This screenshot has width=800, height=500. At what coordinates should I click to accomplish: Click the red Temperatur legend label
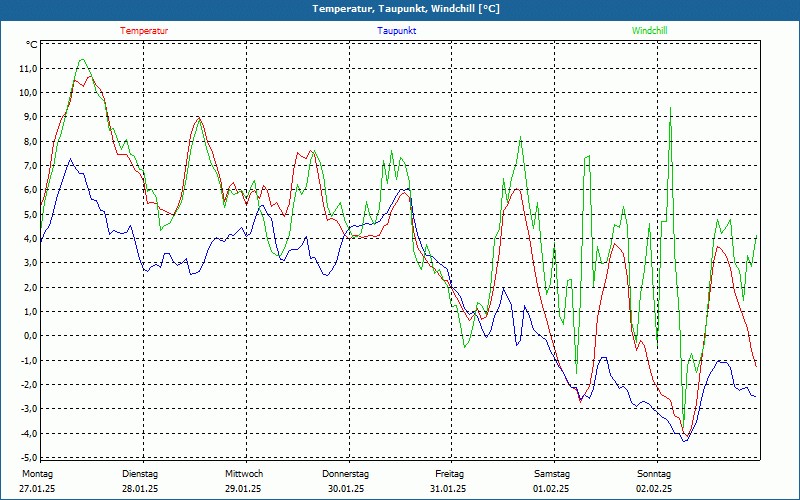coord(144,31)
